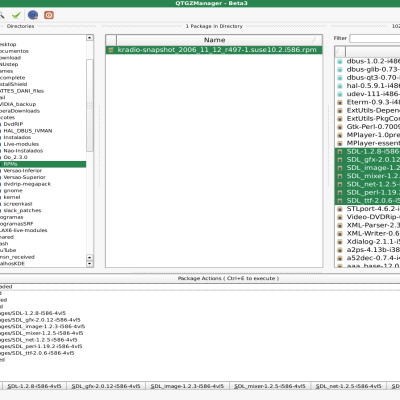Open the SDL_net-1.2.5-i586-4vl5 bottom tab
The width and height of the screenshot is (400, 400).
pyautogui.click(x=348, y=386)
